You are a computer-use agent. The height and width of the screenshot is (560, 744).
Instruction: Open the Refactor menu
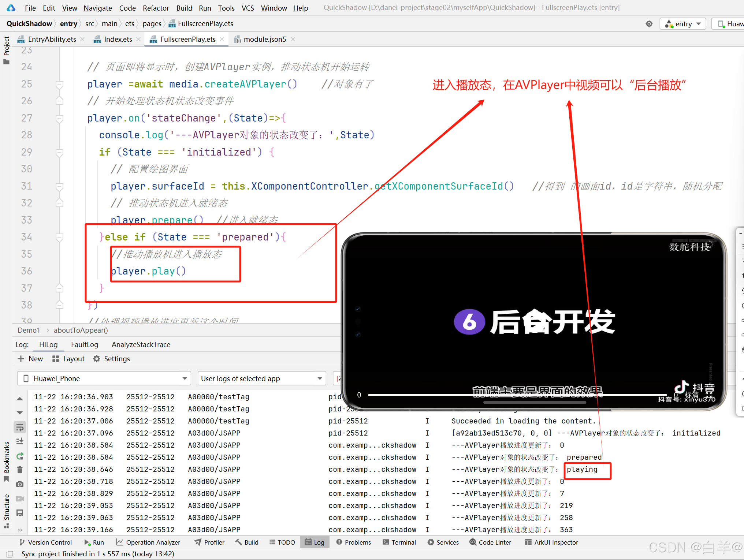pyautogui.click(x=156, y=8)
